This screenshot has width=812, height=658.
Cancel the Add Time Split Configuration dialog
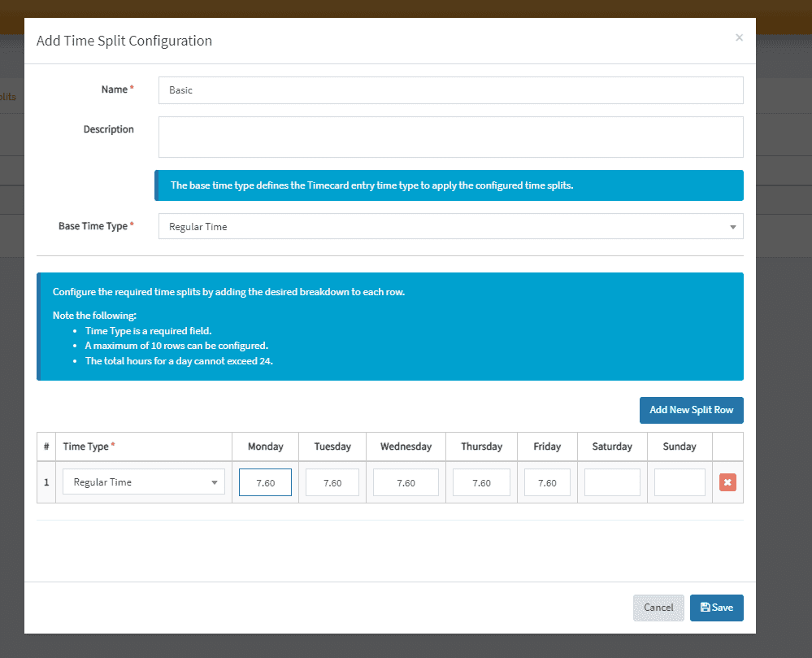(658, 608)
